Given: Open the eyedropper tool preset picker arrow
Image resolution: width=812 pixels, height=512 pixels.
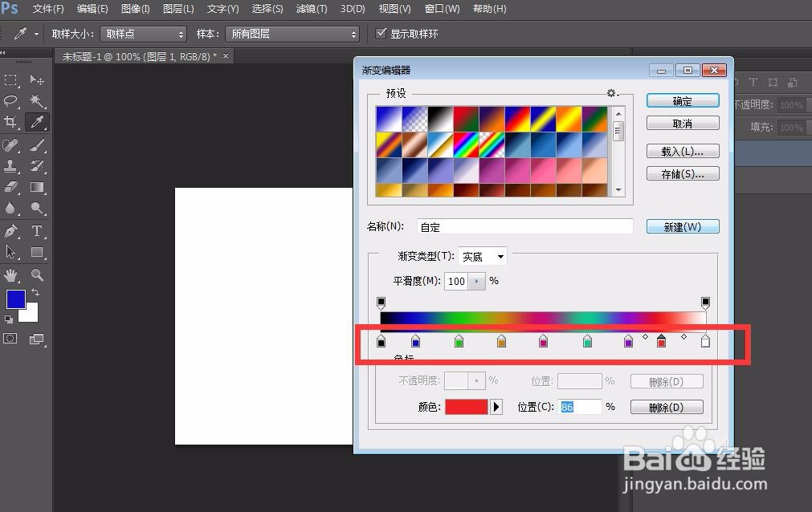Looking at the screenshot, I should click(36, 35).
